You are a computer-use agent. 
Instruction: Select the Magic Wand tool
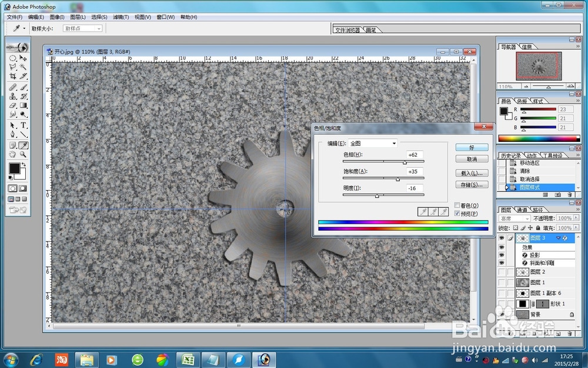coord(24,67)
